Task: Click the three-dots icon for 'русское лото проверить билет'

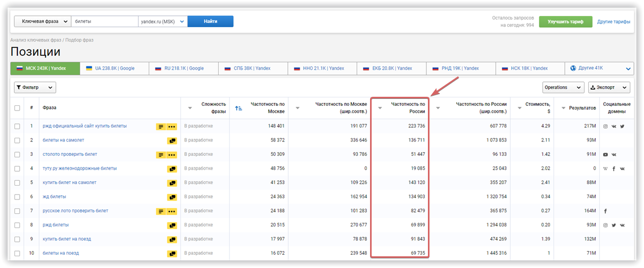Action: pos(171,211)
